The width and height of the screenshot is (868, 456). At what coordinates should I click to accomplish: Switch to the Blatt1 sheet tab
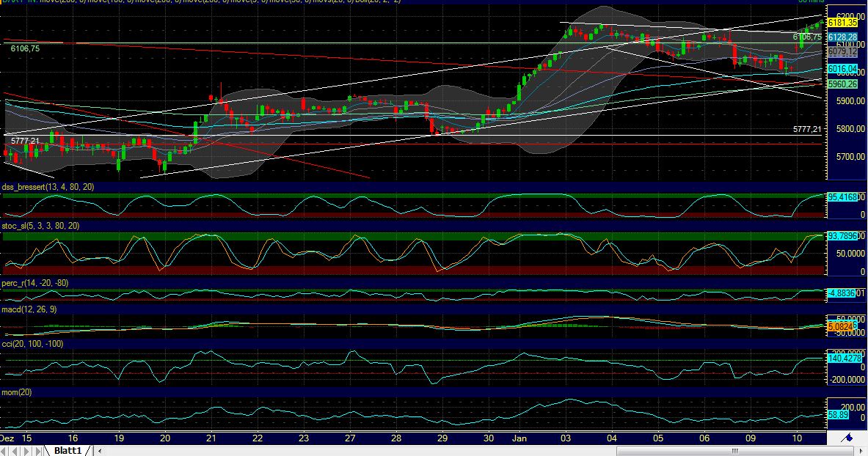point(68,450)
